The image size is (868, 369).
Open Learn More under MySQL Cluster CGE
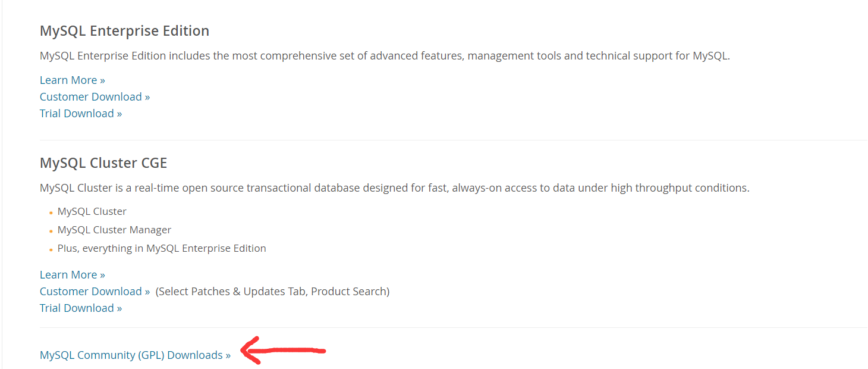(72, 275)
